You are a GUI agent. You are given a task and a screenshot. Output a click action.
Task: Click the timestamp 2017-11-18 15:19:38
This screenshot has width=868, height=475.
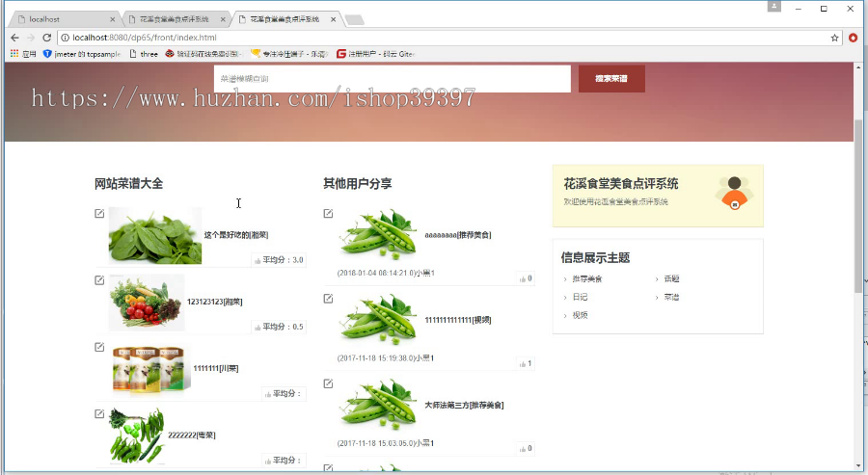tap(376, 358)
